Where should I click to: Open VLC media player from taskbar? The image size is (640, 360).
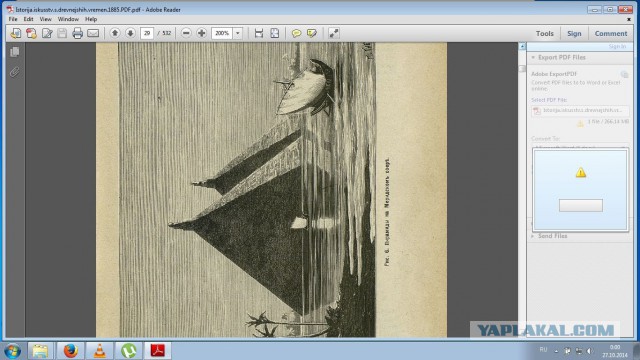pos(100,351)
